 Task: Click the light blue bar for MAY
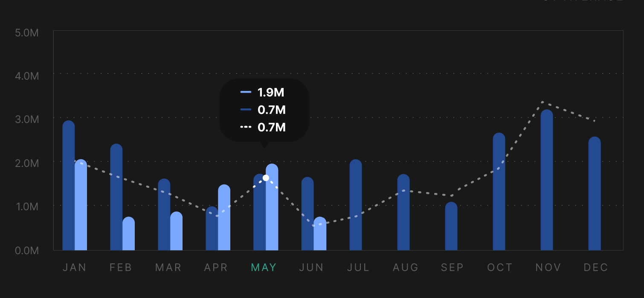(273, 205)
